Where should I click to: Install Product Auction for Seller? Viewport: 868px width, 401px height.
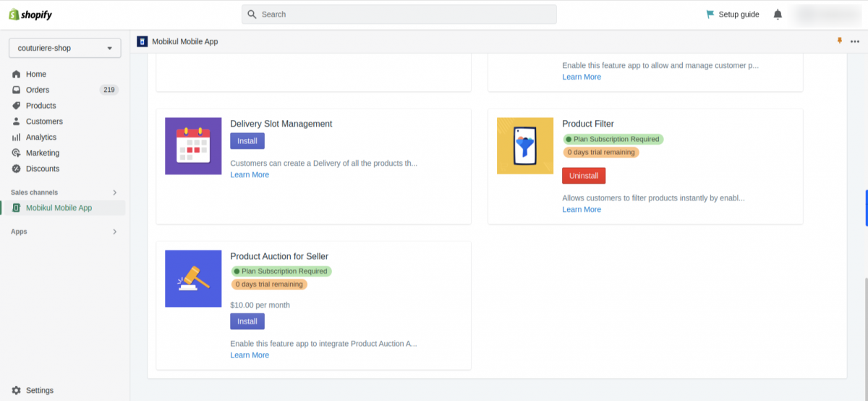[247, 321]
